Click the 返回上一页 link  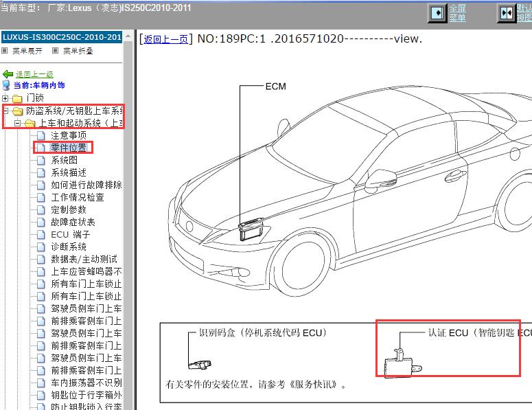point(165,39)
